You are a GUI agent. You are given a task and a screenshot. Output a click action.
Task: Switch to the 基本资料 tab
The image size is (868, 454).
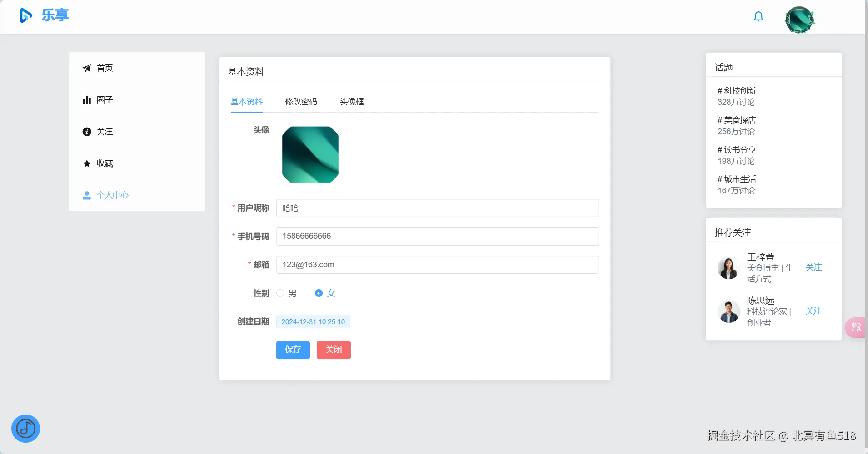tap(247, 102)
